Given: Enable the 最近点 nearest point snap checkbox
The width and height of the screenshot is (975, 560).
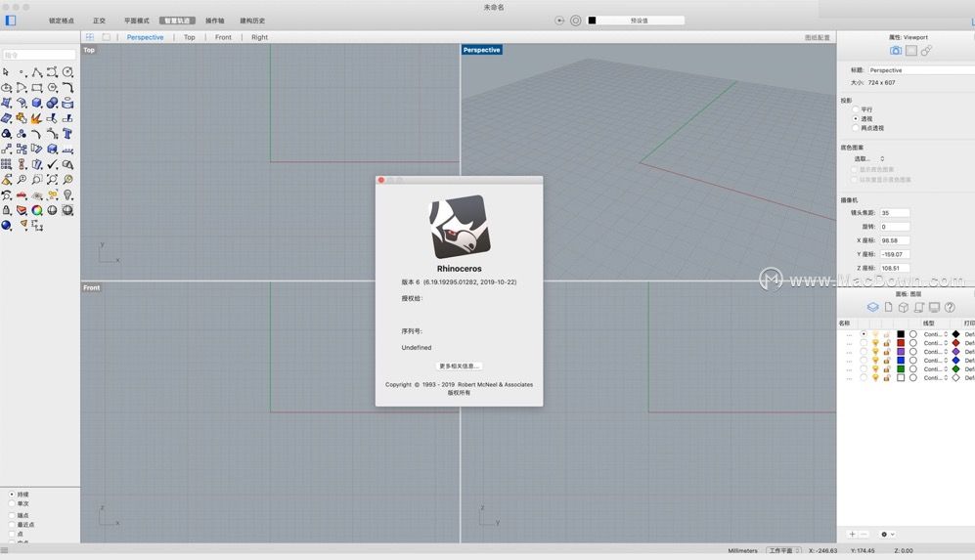Looking at the screenshot, I should tap(12, 525).
